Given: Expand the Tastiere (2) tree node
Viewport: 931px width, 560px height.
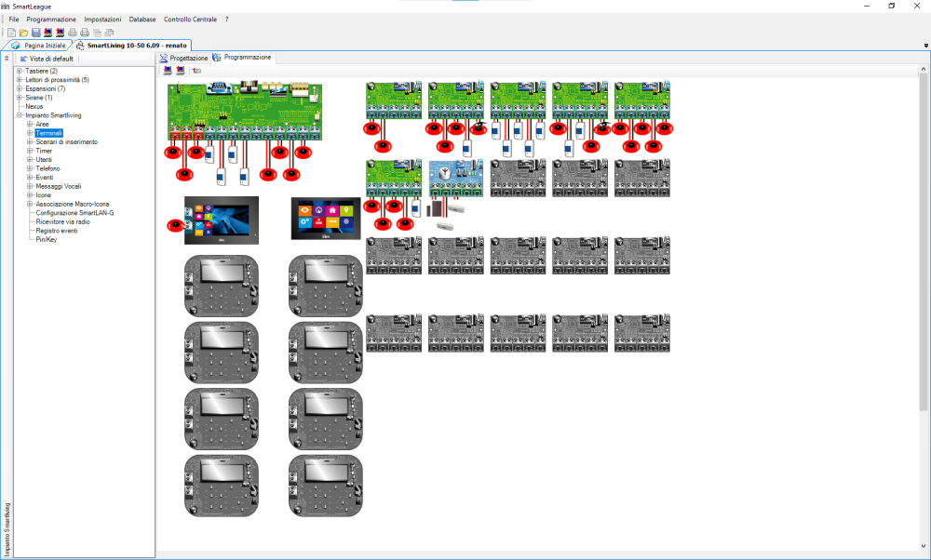Looking at the screenshot, I should (x=19, y=71).
